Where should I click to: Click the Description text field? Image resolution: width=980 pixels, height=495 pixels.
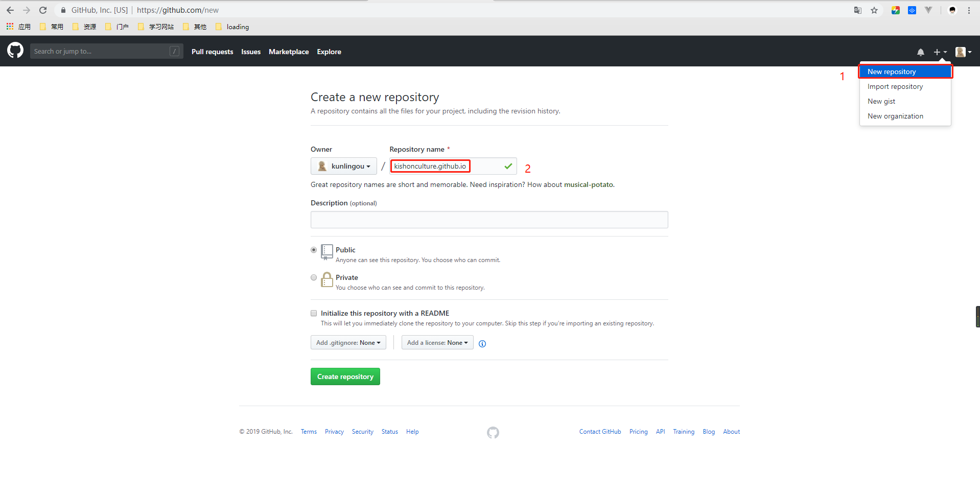(489, 220)
